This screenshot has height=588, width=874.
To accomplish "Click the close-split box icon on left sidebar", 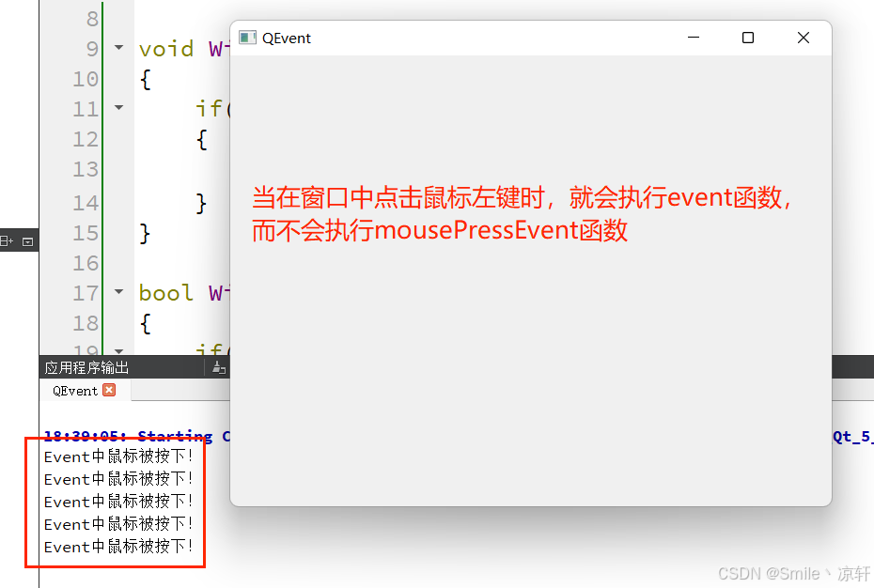I will (28, 241).
